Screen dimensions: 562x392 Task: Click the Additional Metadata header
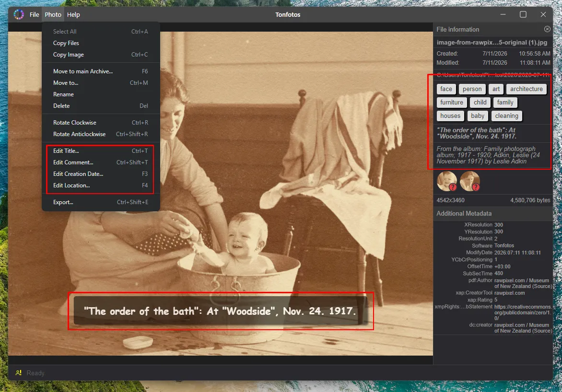pos(493,214)
